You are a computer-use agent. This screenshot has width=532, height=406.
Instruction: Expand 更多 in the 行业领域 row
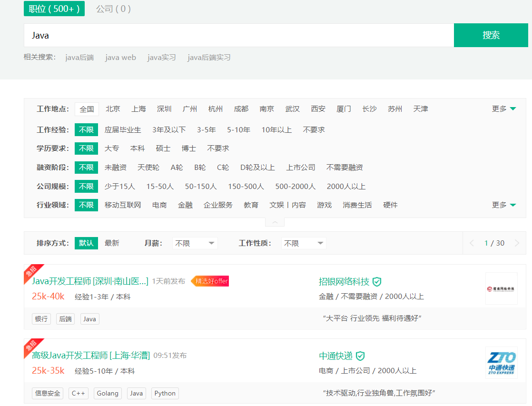pos(504,205)
